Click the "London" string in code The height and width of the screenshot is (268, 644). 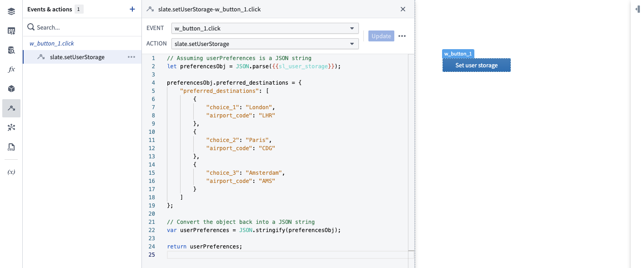click(259, 107)
